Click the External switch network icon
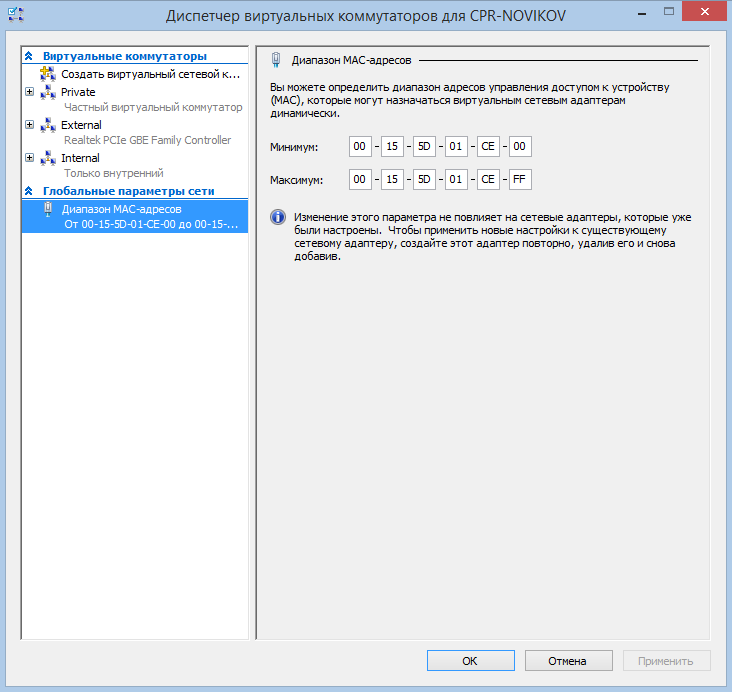 48,125
